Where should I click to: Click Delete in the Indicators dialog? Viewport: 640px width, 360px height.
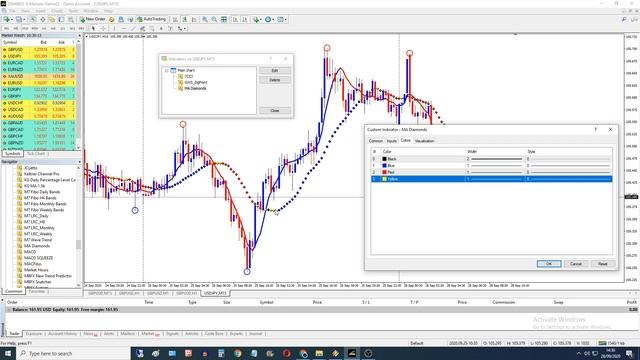(x=275, y=80)
